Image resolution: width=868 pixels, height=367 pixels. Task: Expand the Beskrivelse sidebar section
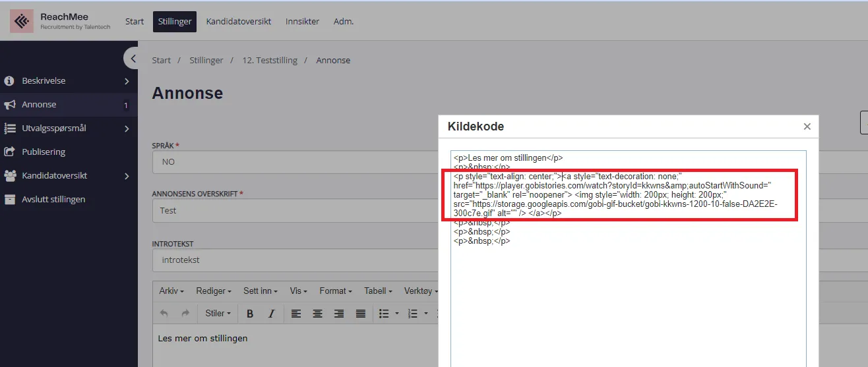click(x=127, y=81)
